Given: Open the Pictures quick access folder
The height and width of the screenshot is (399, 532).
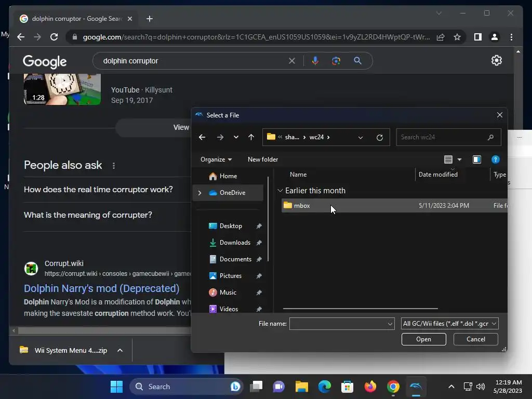Looking at the screenshot, I should 230,276.
